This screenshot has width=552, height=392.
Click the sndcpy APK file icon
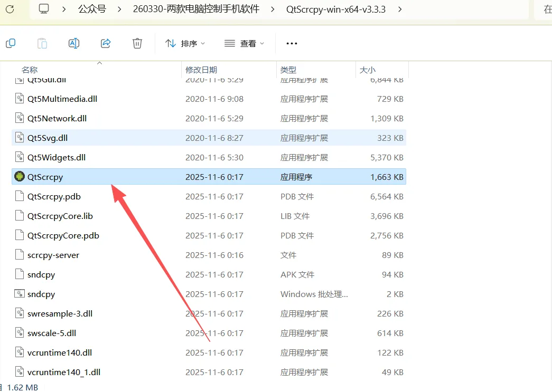[20, 274]
